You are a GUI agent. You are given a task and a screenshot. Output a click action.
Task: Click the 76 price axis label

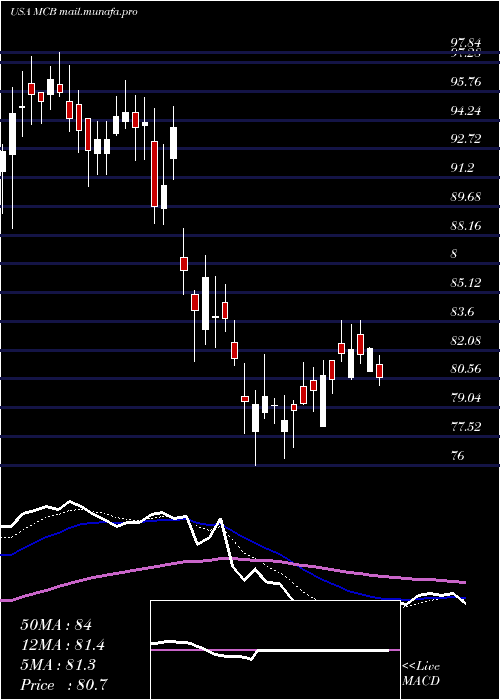tap(458, 455)
